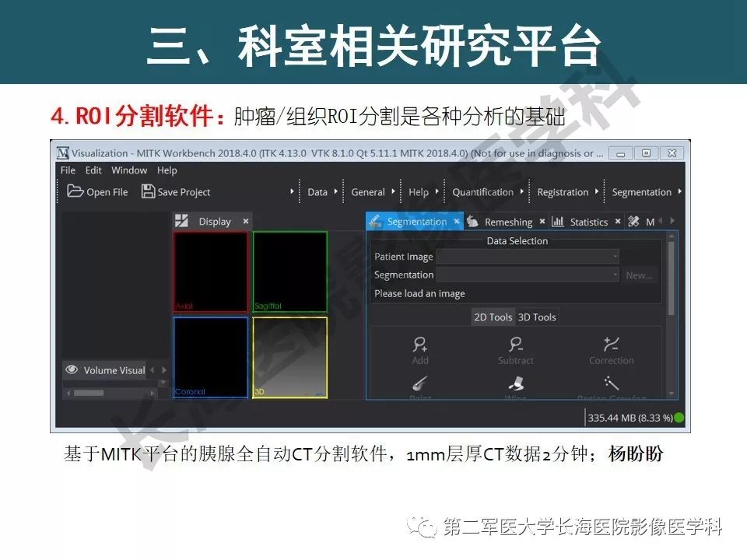Close the Statistics tab
This screenshot has height=560, width=747.
coord(618,222)
